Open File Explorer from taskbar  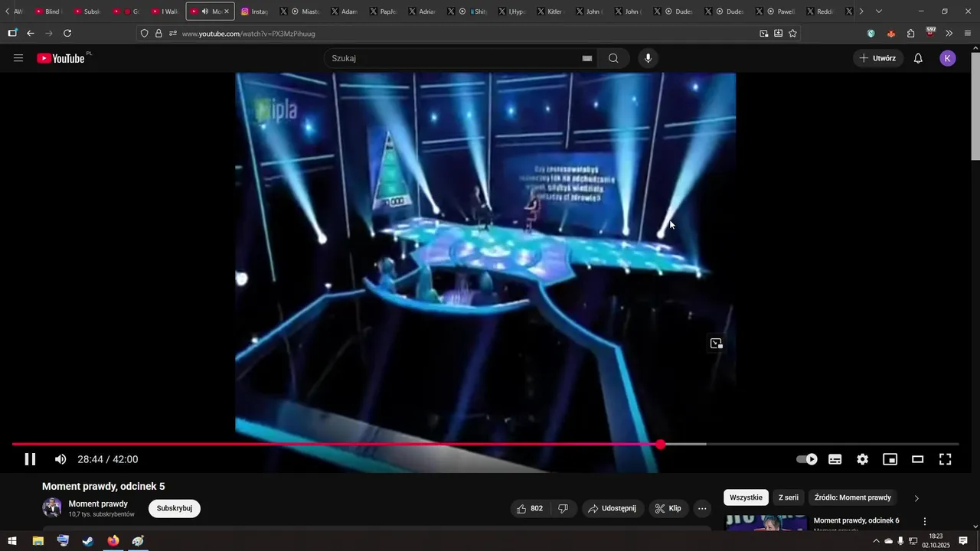[x=38, y=541]
